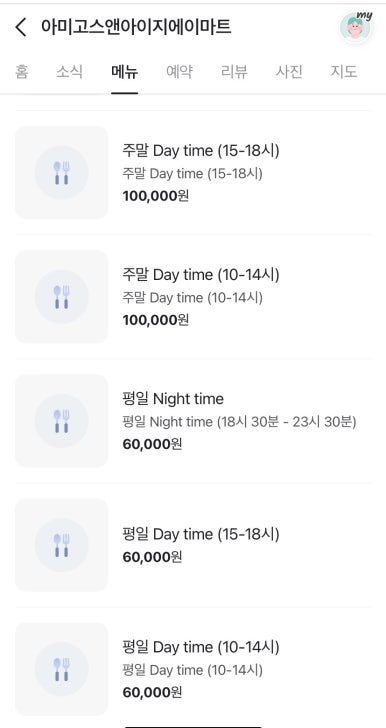The width and height of the screenshot is (386, 728).
Task: Open the 리뷰 tab
Action: click(x=234, y=72)
